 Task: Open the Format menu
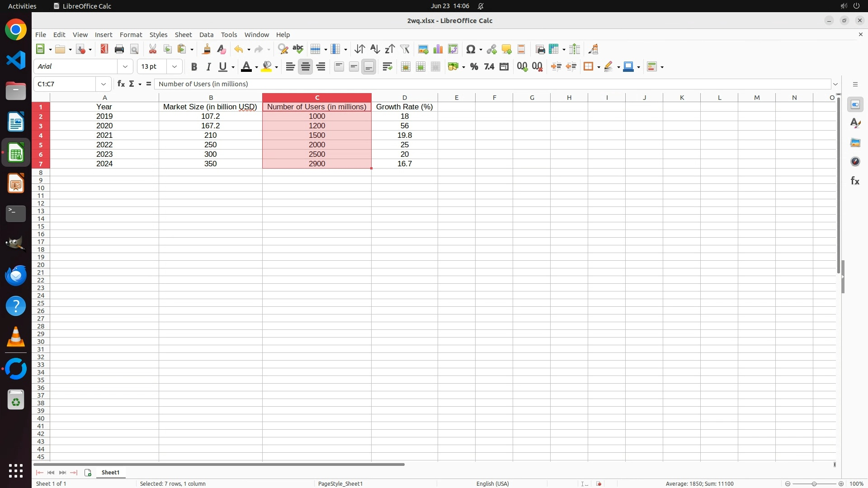(131, 35)
